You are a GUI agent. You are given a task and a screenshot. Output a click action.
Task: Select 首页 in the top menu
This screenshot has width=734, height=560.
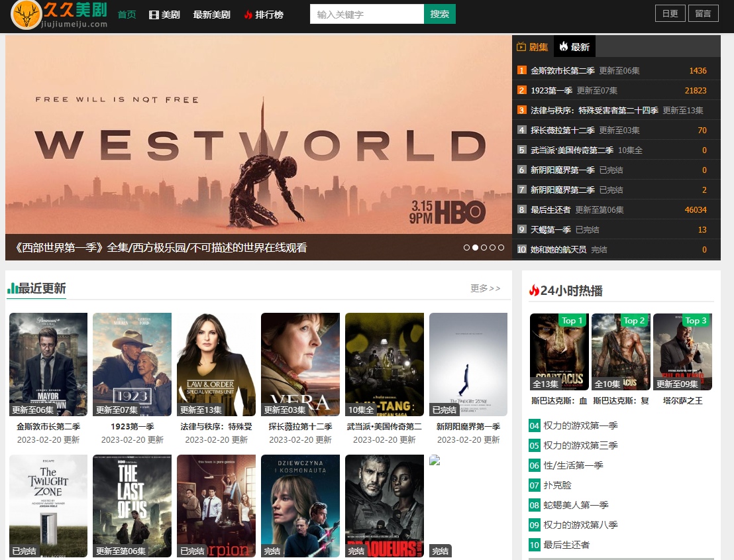[x=127, y=13]
